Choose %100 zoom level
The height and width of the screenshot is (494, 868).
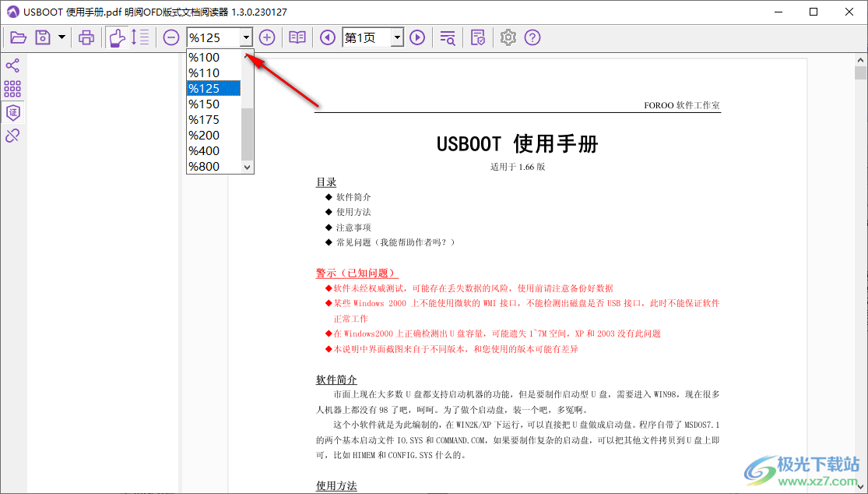click(213, 57)
